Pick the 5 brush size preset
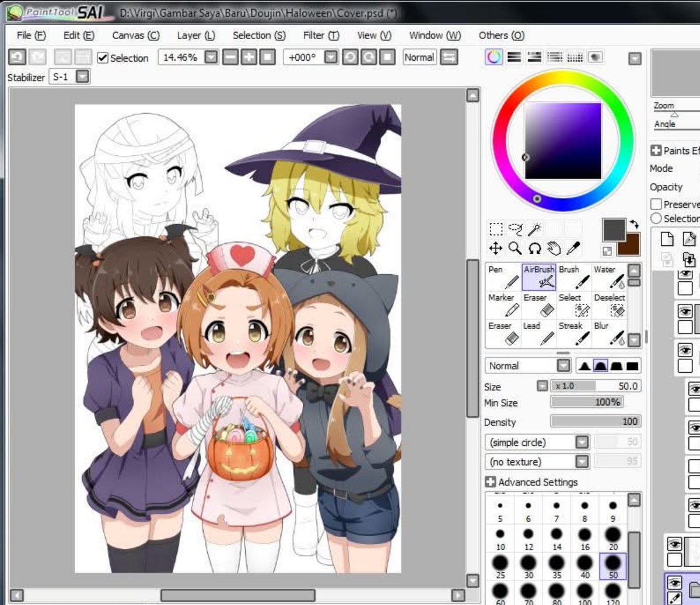The image size is (700, 605). [x=500, y=510]
